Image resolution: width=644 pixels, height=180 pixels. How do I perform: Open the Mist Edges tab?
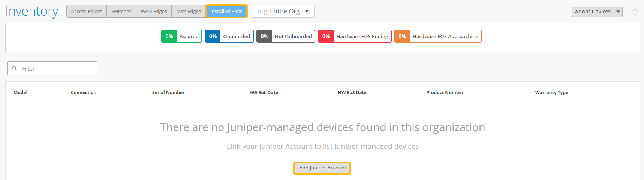pyautogui.click(x=189, y=11)
